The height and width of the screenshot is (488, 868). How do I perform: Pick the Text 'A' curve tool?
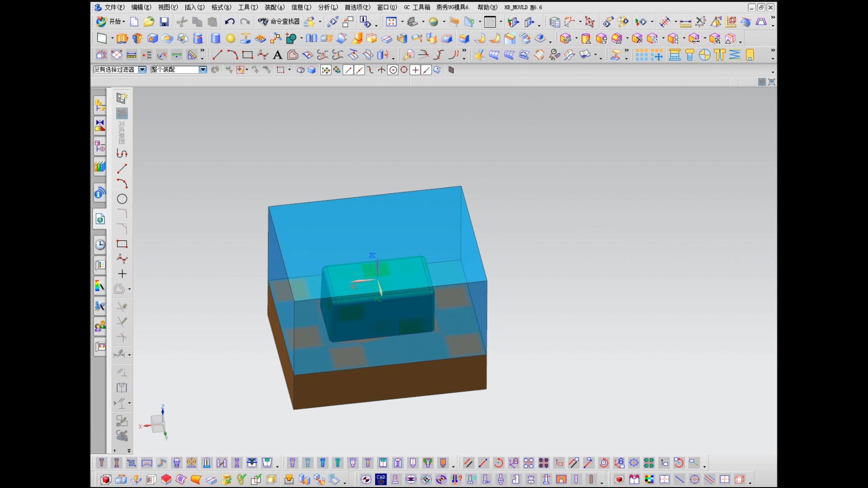(x=278, y=55)
